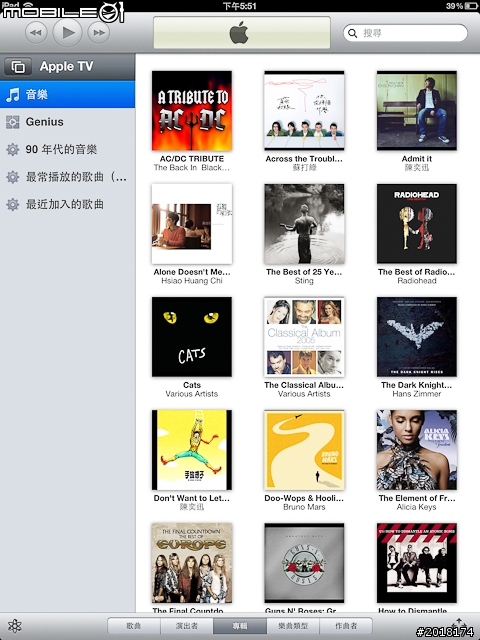Image resolution: width=480 pixels, height=640 pixels.
Task: Click artist text The Back In Black...
Action: click(192, 168)
